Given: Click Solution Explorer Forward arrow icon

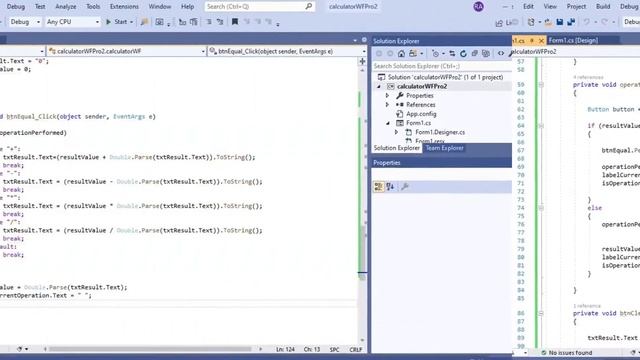Looking at the screenshot, I should 390,53.
